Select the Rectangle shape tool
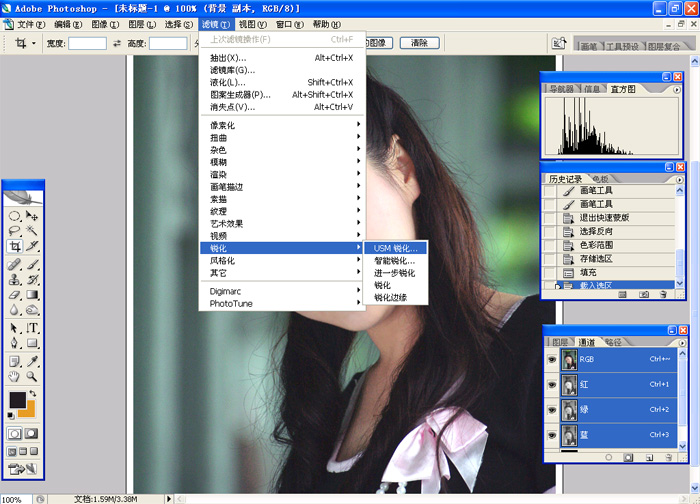The height and width of the screenshot is (504, 700). click(x=32, y=343)
